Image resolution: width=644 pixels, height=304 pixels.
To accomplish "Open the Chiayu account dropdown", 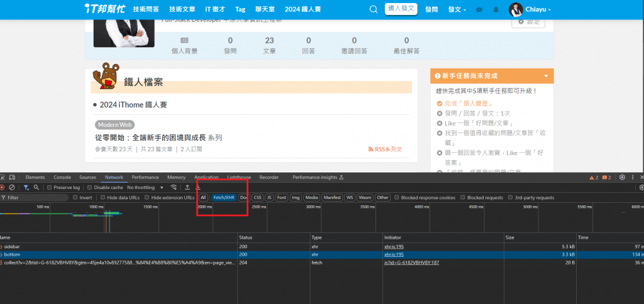I will pos(538,9).
